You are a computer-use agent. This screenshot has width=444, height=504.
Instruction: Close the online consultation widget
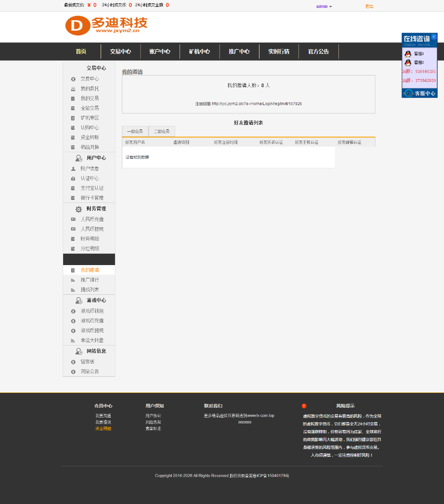coord(434,37)
